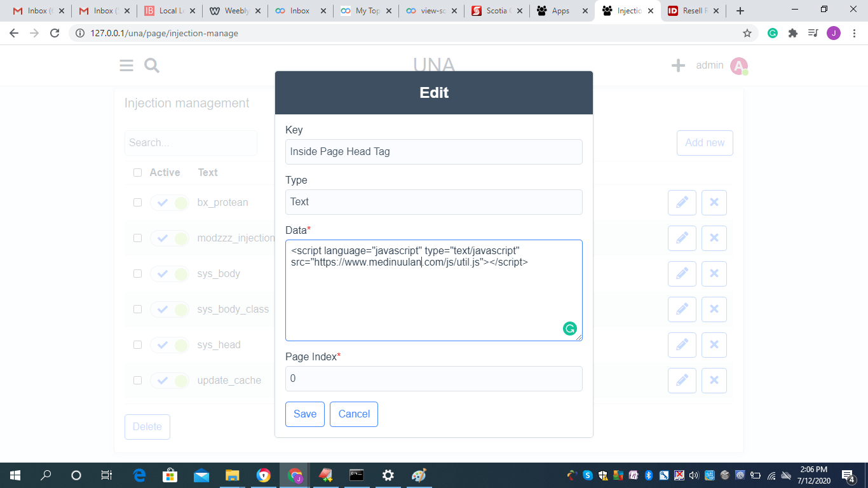Click the delete X icon for sys_head
Image resolution: width=868 pixels, height=488 pixels.
point(714,345)
